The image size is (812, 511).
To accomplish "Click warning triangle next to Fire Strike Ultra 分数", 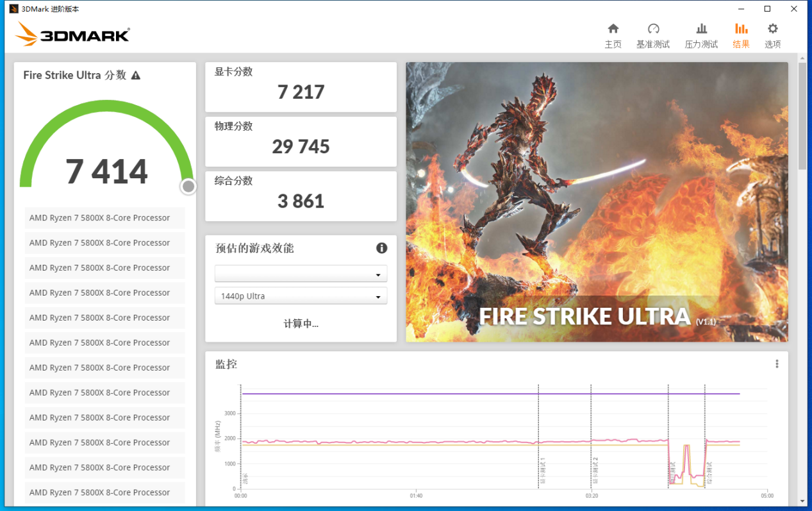I will tap(136, 75).
